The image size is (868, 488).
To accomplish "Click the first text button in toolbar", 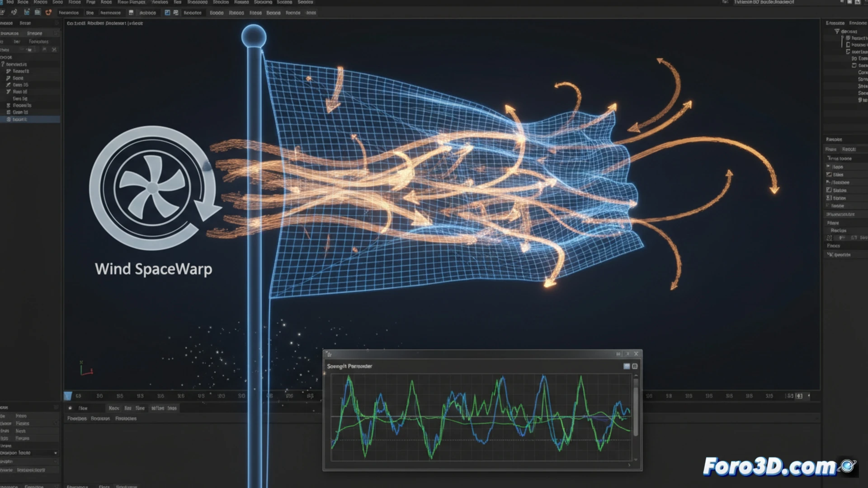I will 69,13.
